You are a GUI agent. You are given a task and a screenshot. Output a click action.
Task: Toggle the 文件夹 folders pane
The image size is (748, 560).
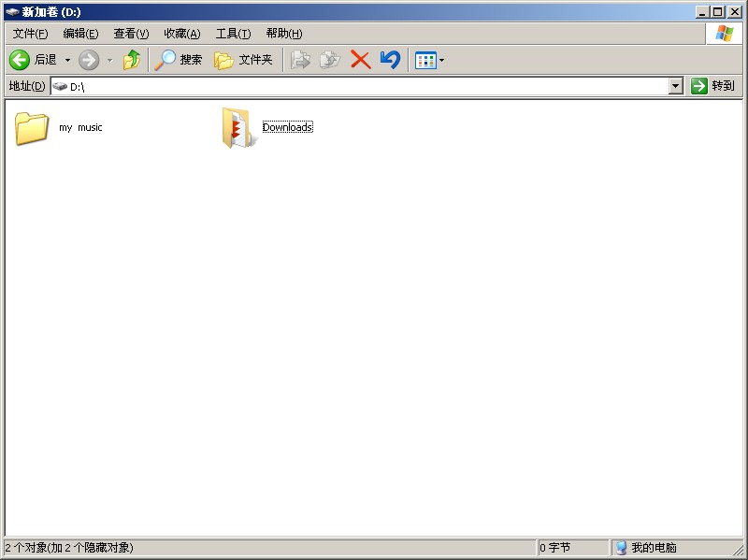pyautogui.click(x=243, y=60)
